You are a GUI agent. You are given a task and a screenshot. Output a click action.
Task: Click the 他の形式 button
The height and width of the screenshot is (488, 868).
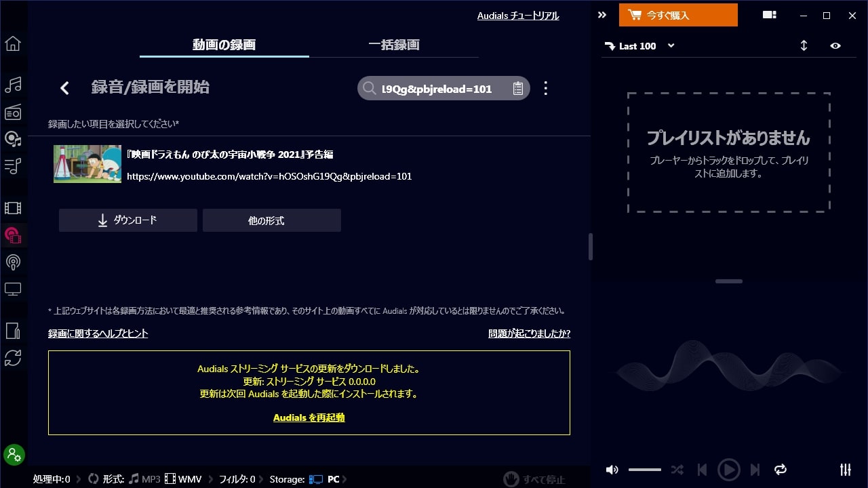click(x=272, y=220)
